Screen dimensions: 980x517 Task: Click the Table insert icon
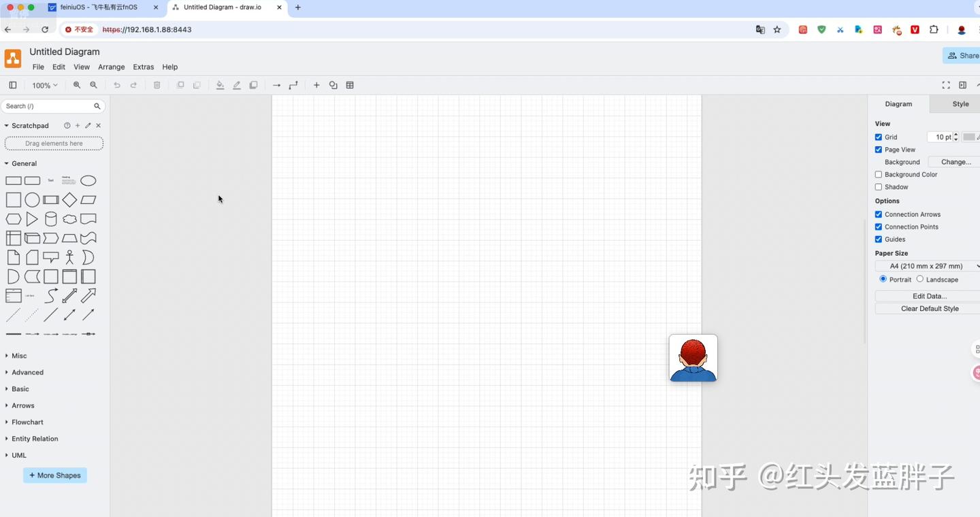pyautogui.click(x=350, y=85)
